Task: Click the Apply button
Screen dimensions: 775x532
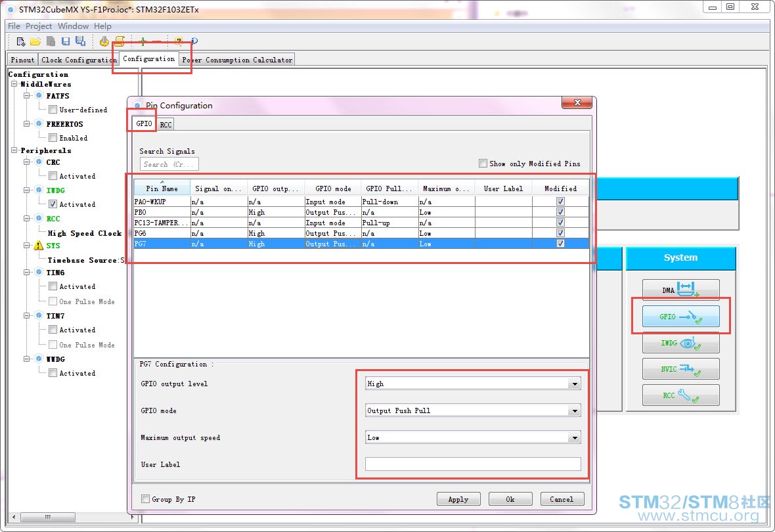Action: (458, 499)
